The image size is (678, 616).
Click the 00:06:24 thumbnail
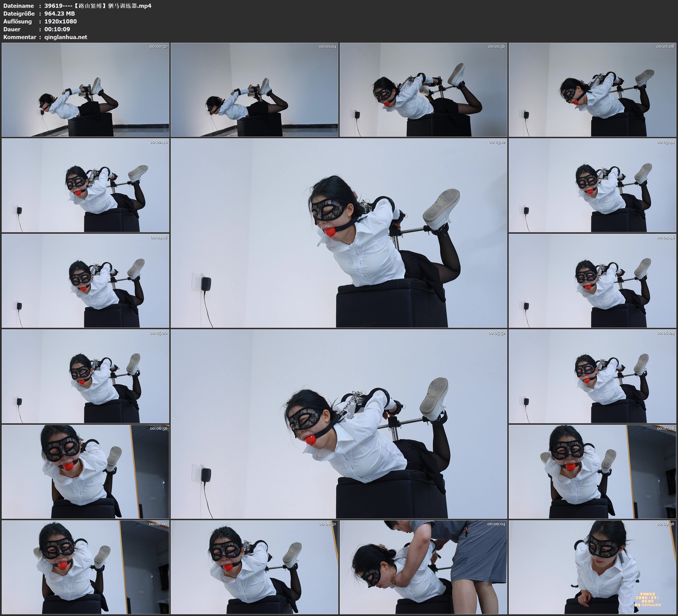[593, 376]
